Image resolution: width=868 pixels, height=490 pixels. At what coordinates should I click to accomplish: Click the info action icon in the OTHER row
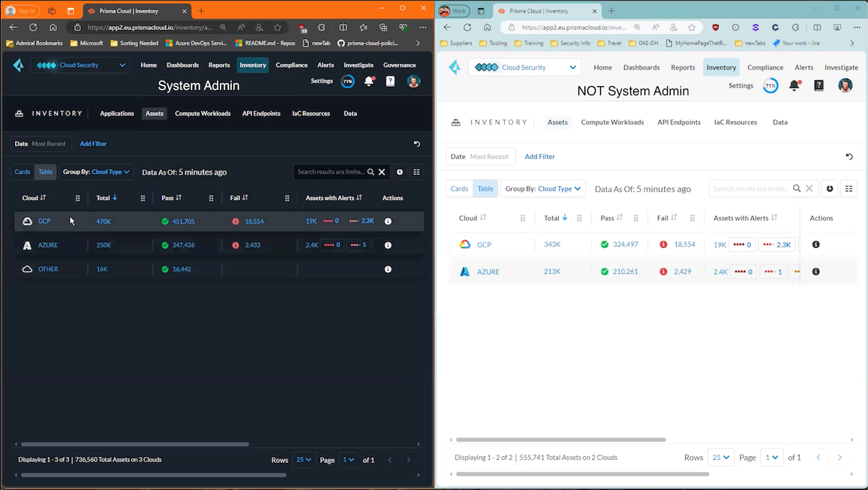coord(388,269)
